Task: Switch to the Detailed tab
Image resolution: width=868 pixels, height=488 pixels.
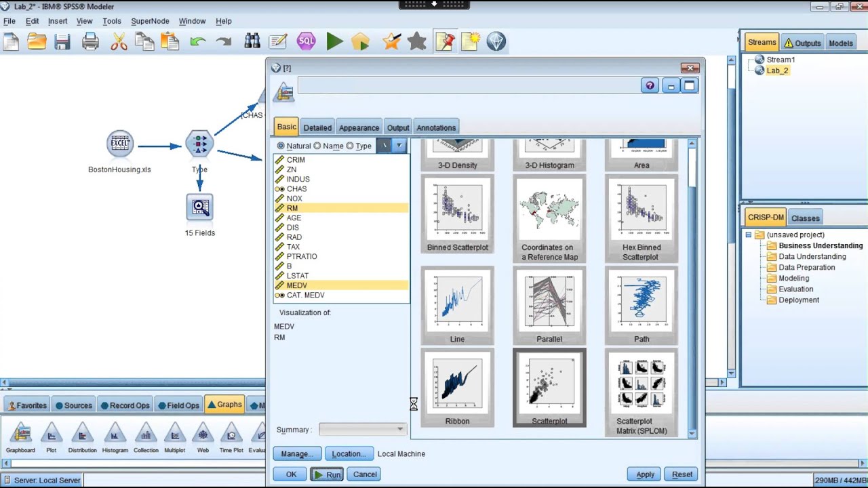Action: point(317,127)
